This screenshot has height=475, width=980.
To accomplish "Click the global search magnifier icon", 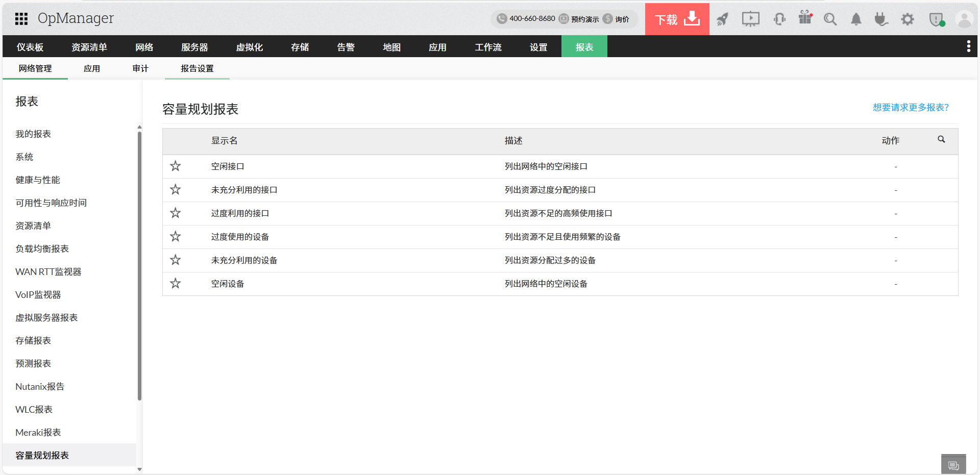I will coord(830,19).
